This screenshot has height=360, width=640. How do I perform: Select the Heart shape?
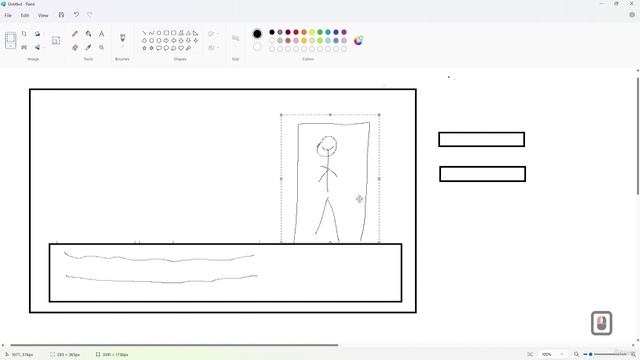pos(181,48)
